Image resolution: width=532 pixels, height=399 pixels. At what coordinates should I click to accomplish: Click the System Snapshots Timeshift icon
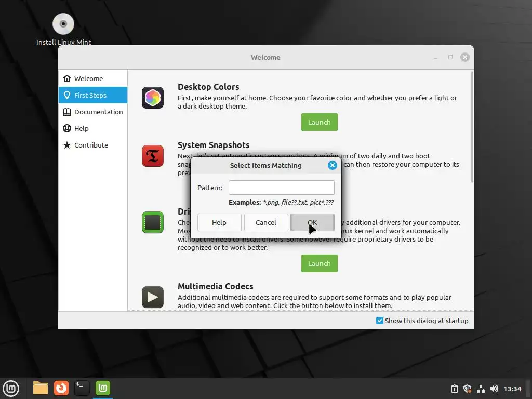pos(153,156)
